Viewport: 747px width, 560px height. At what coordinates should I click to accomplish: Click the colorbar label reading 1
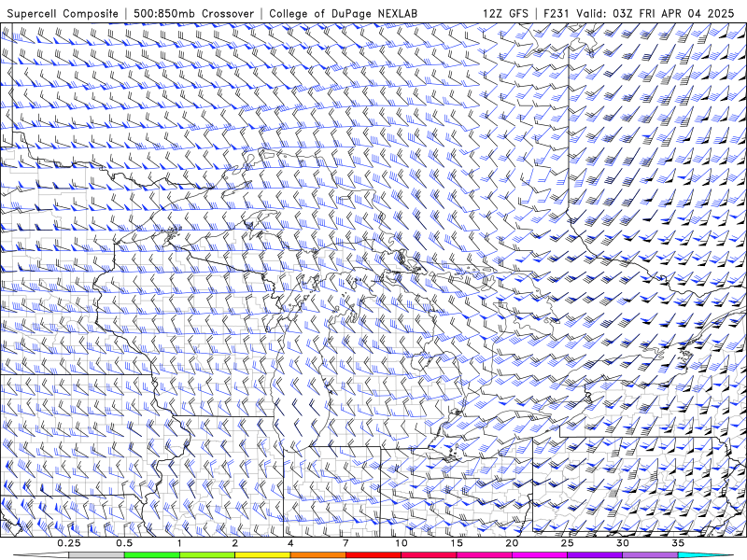(x=179, y=543)
